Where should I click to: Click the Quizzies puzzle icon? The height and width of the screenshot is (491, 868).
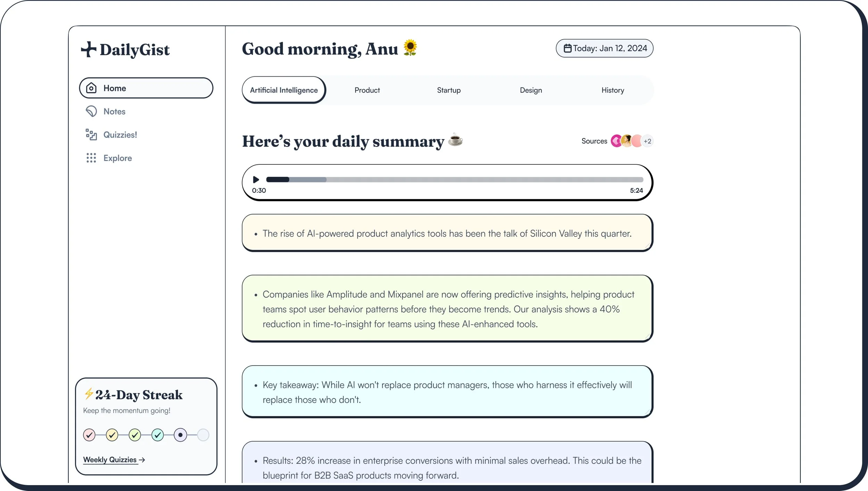[x=91, y=134]
